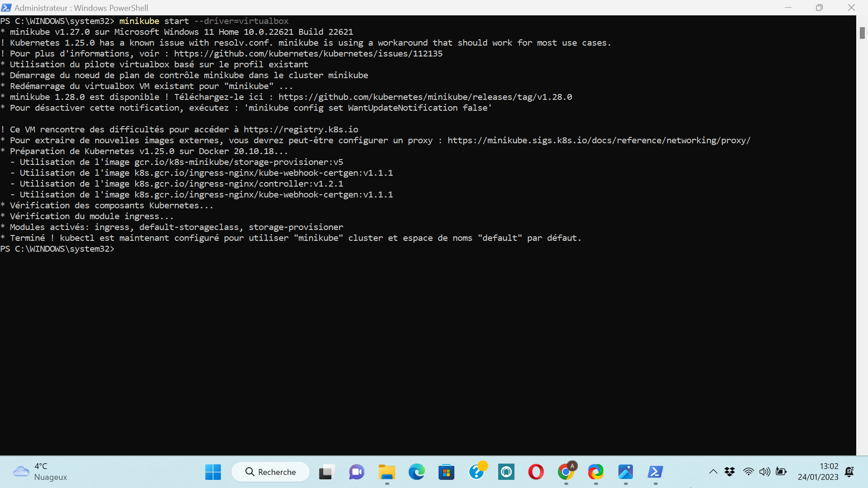The width and height of the screenshot is (868, 488).
Task: Click 'minikube config set WantUpdateNotification false' text
Action: (368, 108)
